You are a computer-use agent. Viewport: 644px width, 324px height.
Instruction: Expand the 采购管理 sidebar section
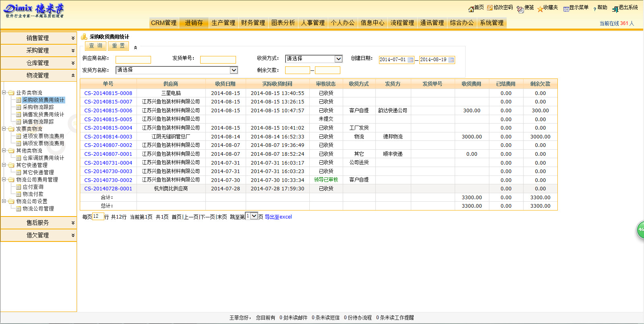[x=39, y=50]
